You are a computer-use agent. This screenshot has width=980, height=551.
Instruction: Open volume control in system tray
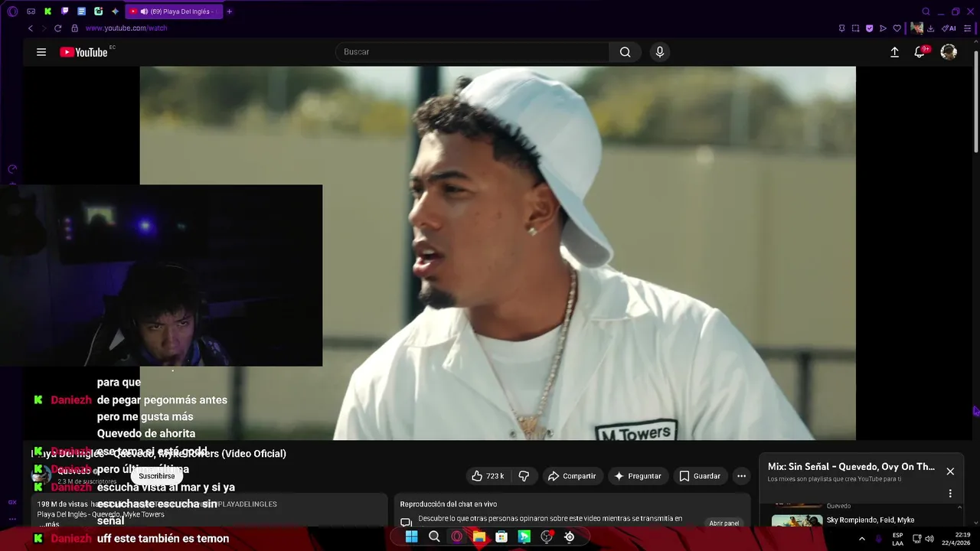(929, 539)
